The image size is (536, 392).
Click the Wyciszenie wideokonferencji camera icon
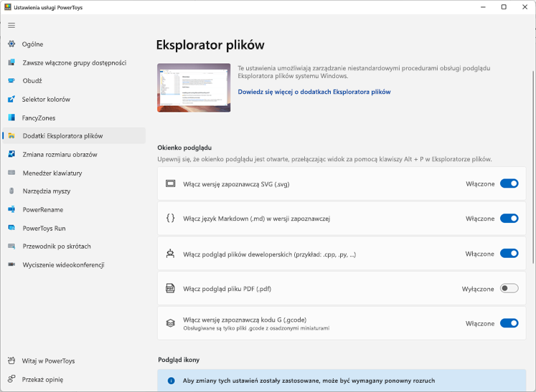pos(11,264)
